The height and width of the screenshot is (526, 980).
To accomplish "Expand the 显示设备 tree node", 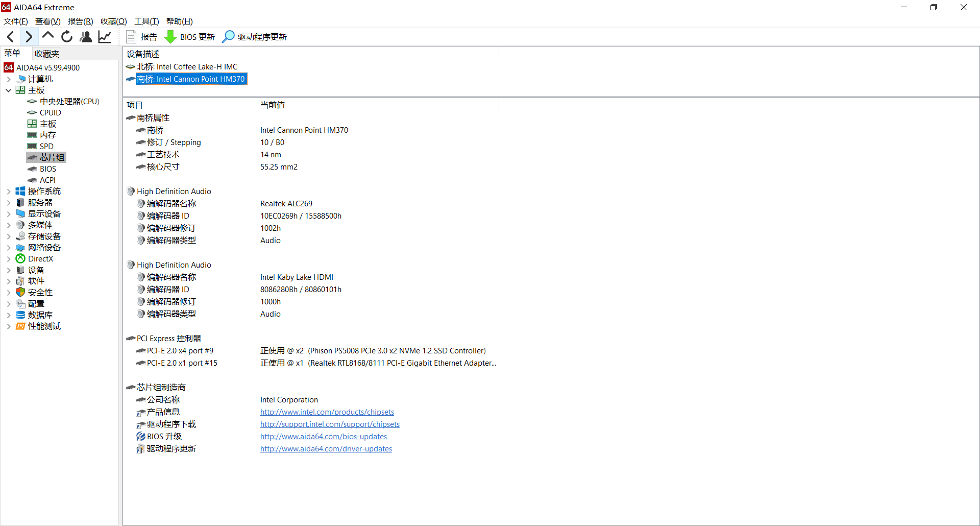I will coord(9,214).
